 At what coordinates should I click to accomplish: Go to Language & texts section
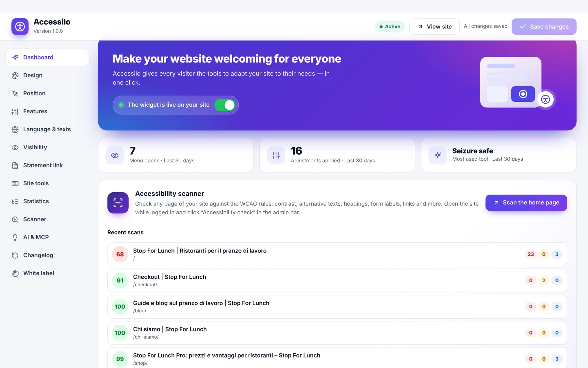[x=47, y=130]
